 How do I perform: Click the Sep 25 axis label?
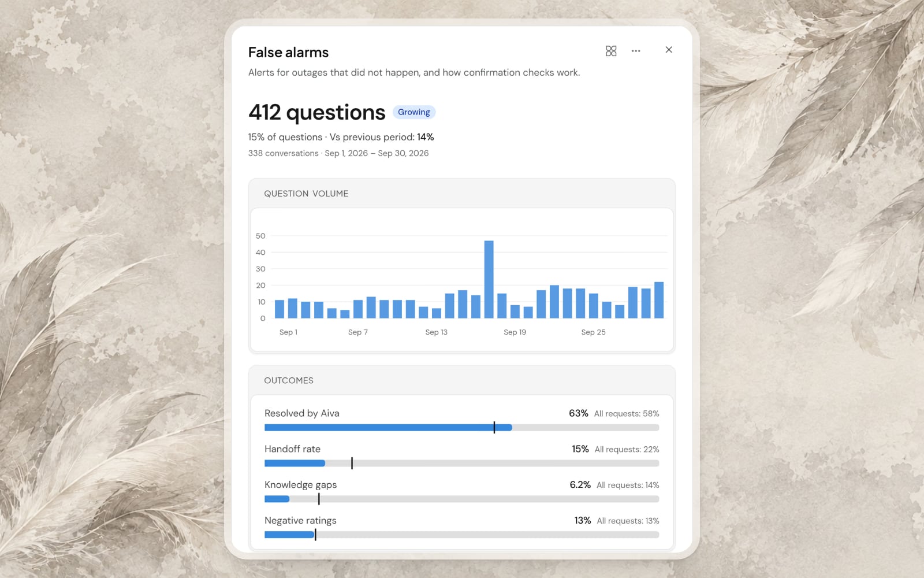click(593, 332)
